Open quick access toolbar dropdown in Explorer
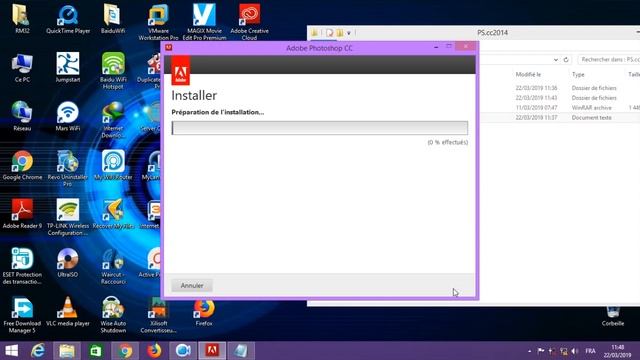Image resolution: width=640 pixels, height=360 pixels. (349, 33)
